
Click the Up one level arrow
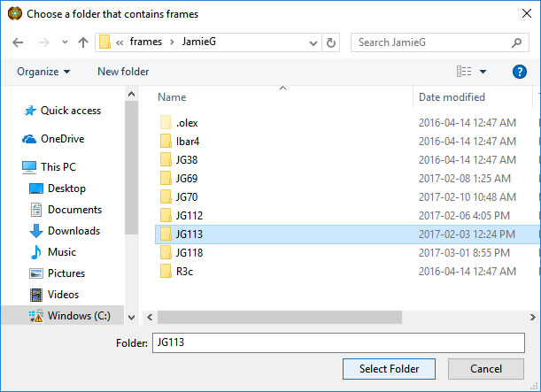[82, 42]
